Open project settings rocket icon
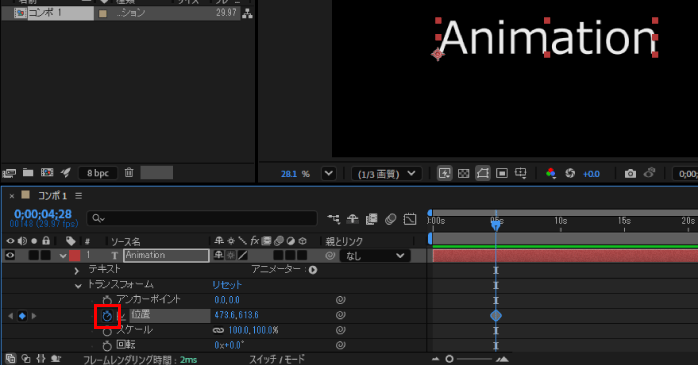The height and width of the screenshot is (365, 698). click(66, 172)
